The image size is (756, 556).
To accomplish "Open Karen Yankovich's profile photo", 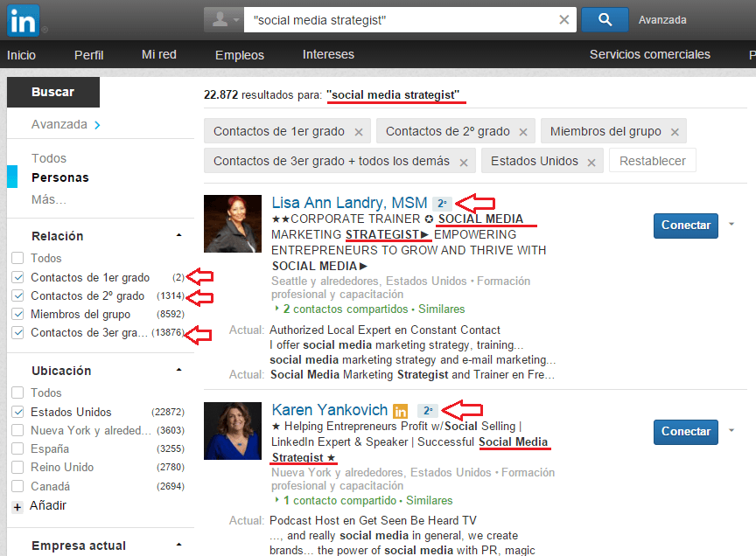I will (x=233, y=431).
